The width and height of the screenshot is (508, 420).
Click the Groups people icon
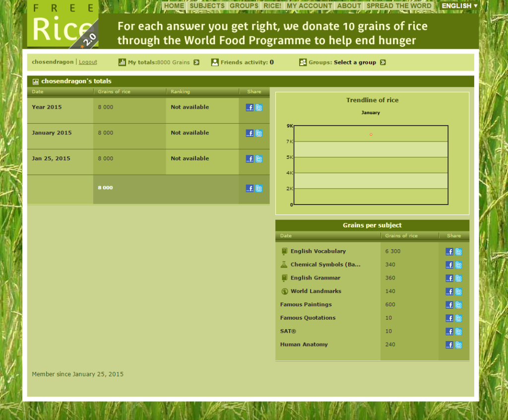click(x=303, y=62)
